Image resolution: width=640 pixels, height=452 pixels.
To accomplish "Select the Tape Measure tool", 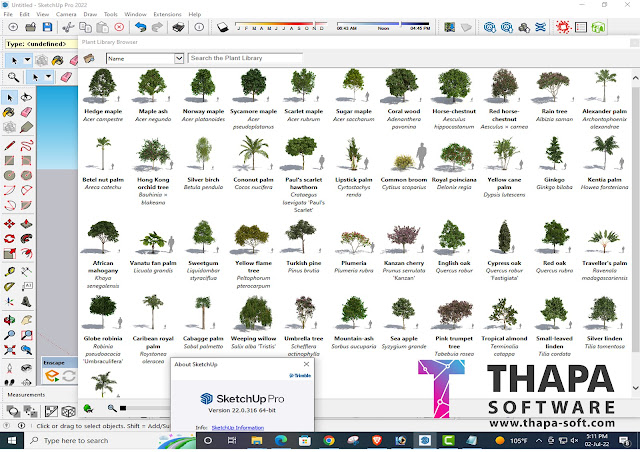I will click(10, 271).
